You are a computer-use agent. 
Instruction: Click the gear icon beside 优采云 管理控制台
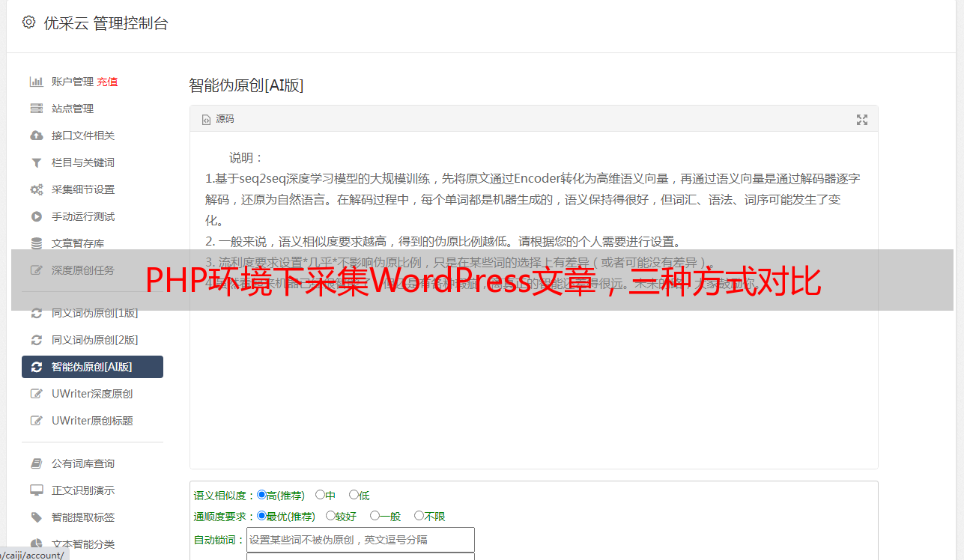(x=28, y=22)
